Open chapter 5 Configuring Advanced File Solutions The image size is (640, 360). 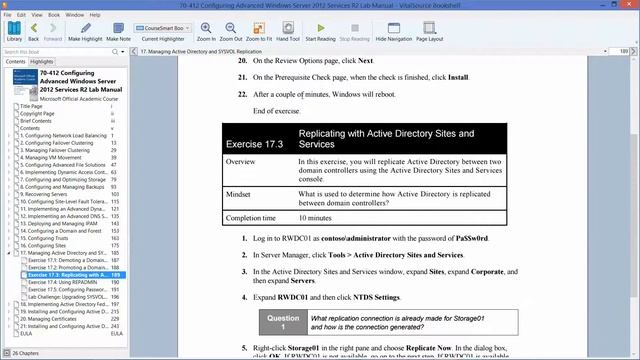(62, 165)
